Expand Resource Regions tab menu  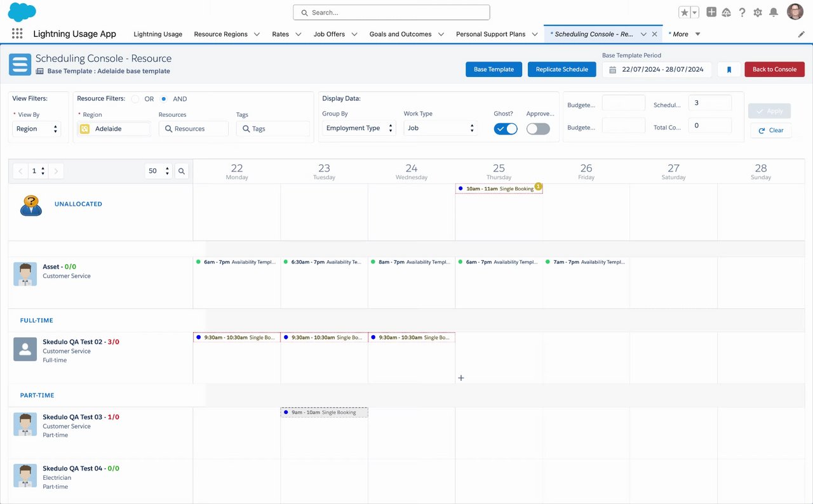(x=257, y=34)
